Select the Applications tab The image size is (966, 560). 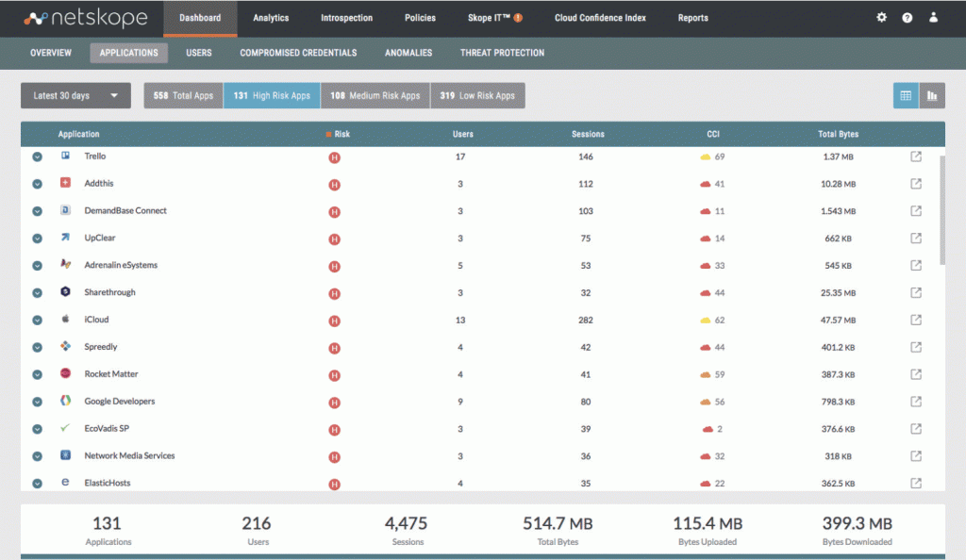(128, 53)
